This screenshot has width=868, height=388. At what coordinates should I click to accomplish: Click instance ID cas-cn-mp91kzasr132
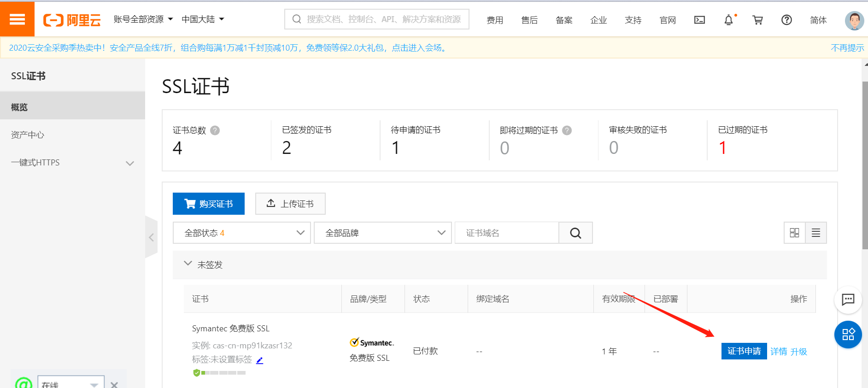pyautogui.click(x=252, y=346)
